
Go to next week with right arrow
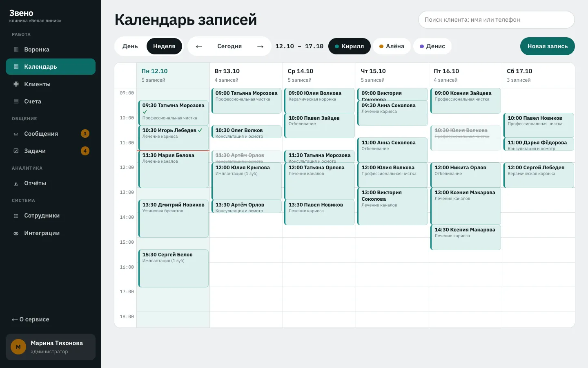click(x=260, y=46)
